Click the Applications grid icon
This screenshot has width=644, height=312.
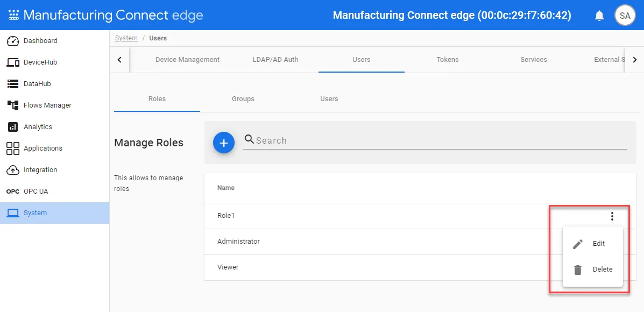(13, 148)
